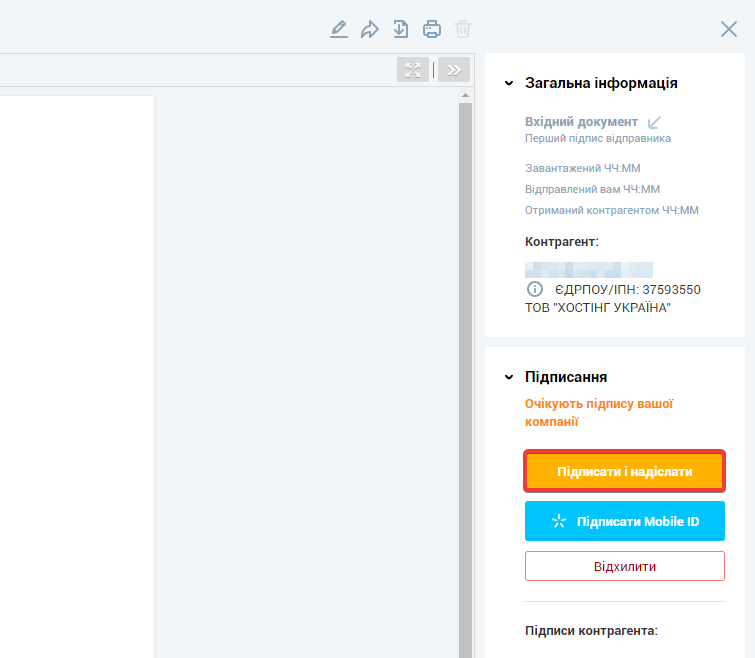
Task: Close the document viewer with X
Action: point(729,29)
